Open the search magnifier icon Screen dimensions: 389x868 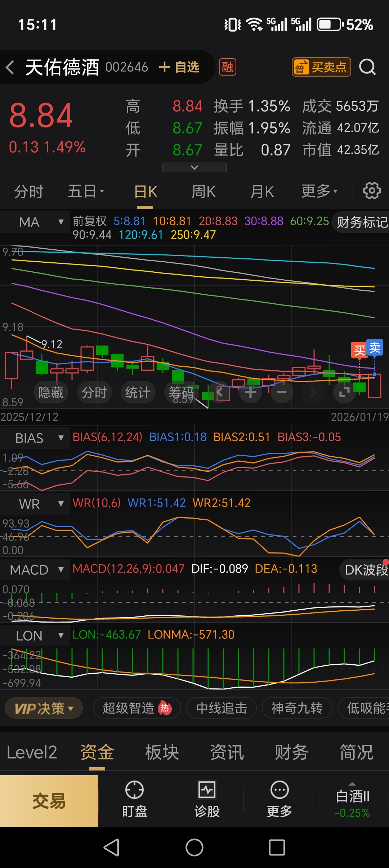367,67
